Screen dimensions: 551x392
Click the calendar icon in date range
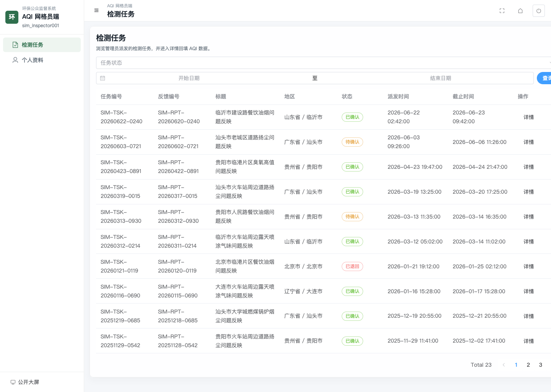103,78
